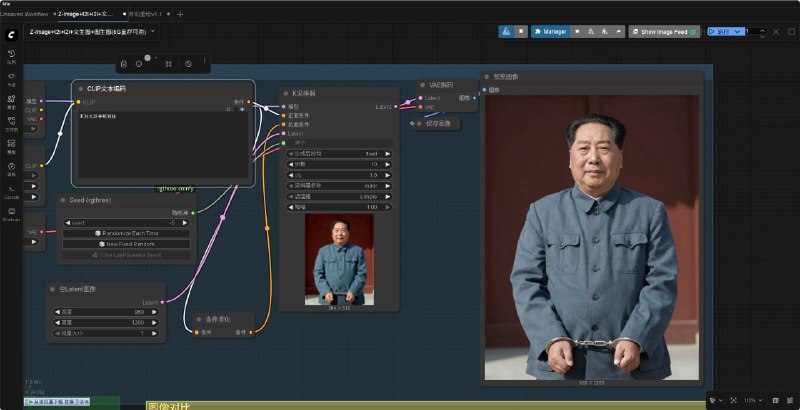Collapse the conditioning zero-out node
Viewport: 800px width, 410px height.
[199, 319]
